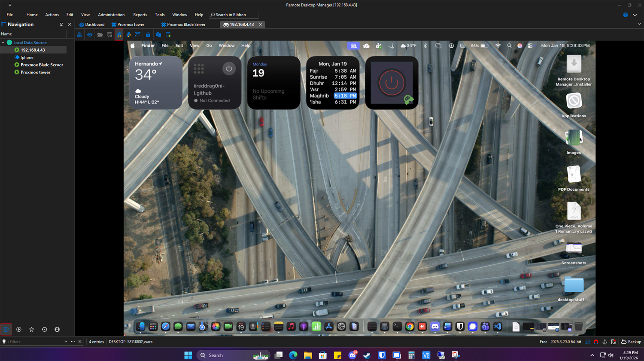Click the Search in Ribbon field

pyautogui.click(x=234, y=15)
